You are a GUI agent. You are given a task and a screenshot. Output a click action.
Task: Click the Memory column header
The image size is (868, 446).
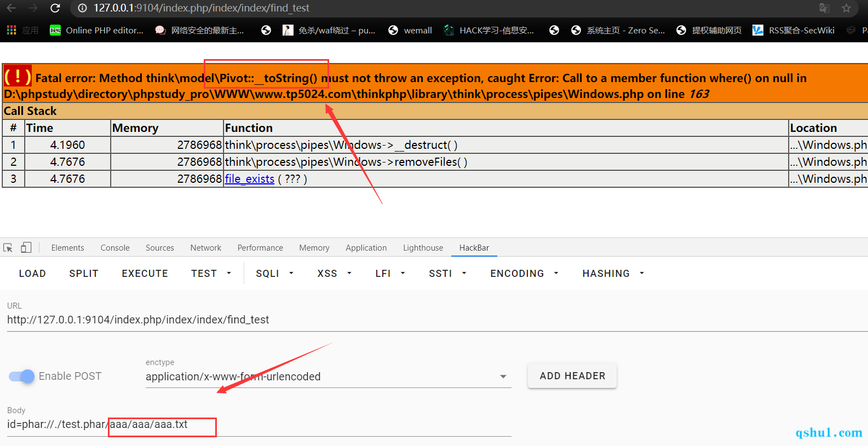166,128
